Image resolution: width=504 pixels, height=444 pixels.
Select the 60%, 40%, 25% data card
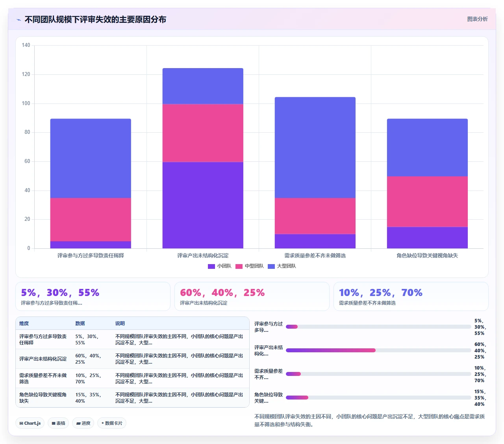[x=252, y=296]
